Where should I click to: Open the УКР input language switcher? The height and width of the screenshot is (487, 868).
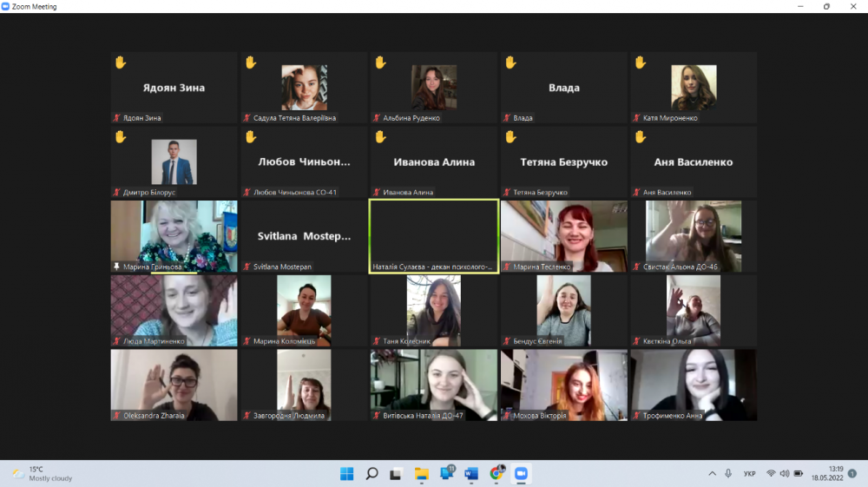click(x=750, y=473)
